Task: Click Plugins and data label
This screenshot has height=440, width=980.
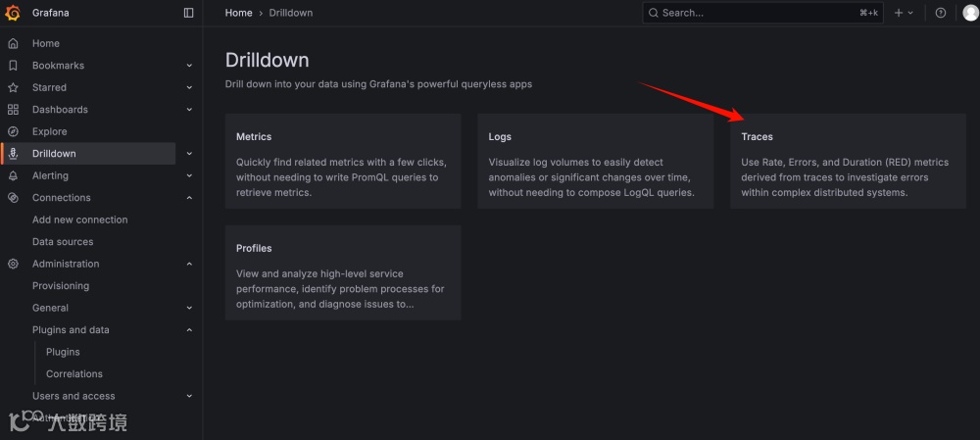Action: pos(71,330)
